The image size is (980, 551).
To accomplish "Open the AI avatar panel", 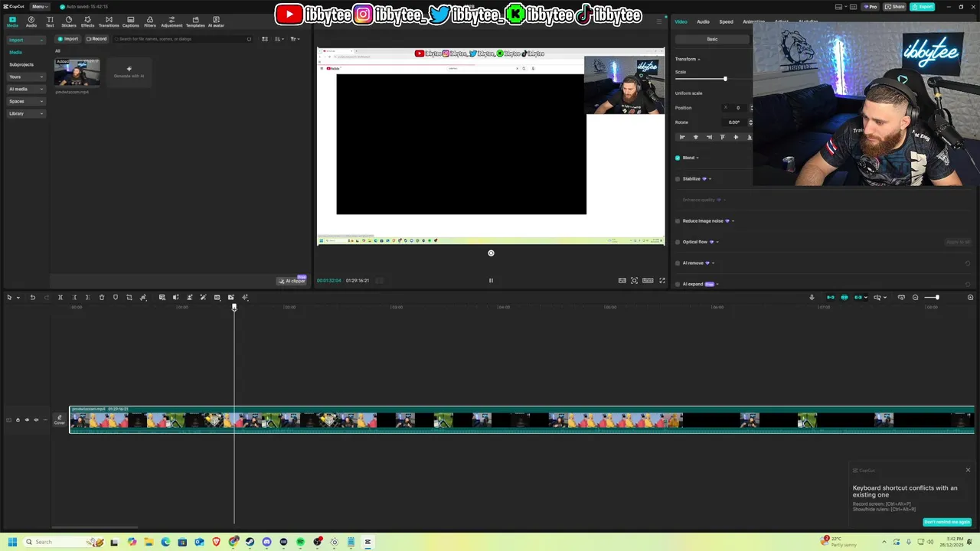I will click(x=216, y=21).
